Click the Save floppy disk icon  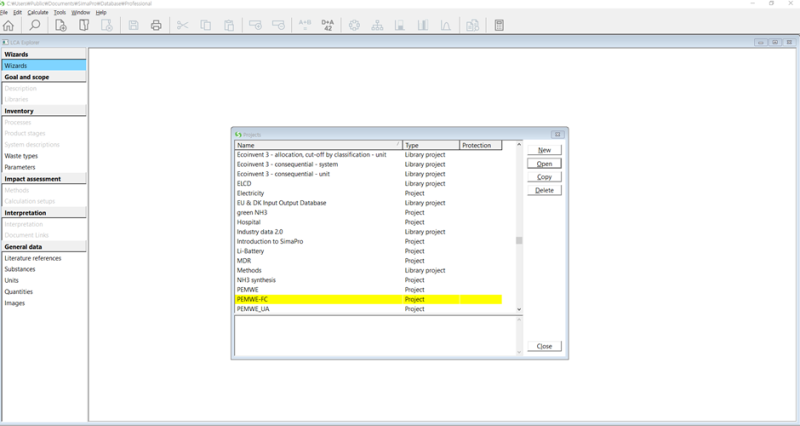click(x=134, y=25)
